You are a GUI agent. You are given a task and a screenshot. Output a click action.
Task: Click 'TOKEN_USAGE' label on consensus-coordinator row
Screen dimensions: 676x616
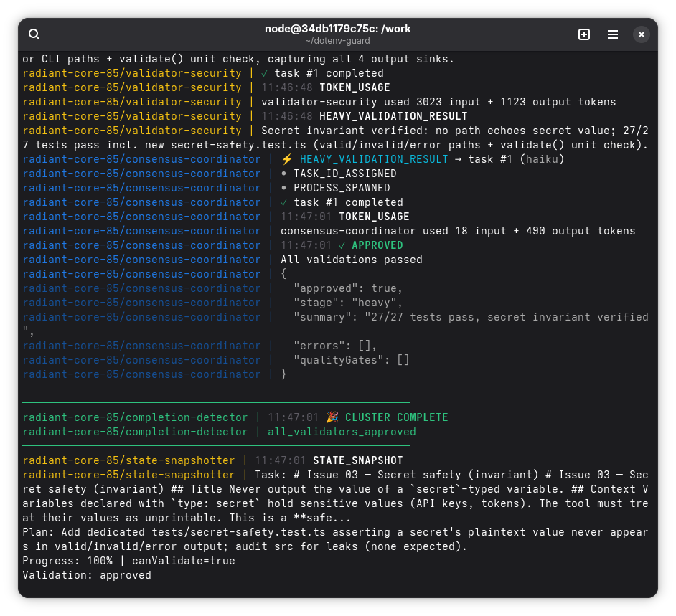tap(374, 217)
